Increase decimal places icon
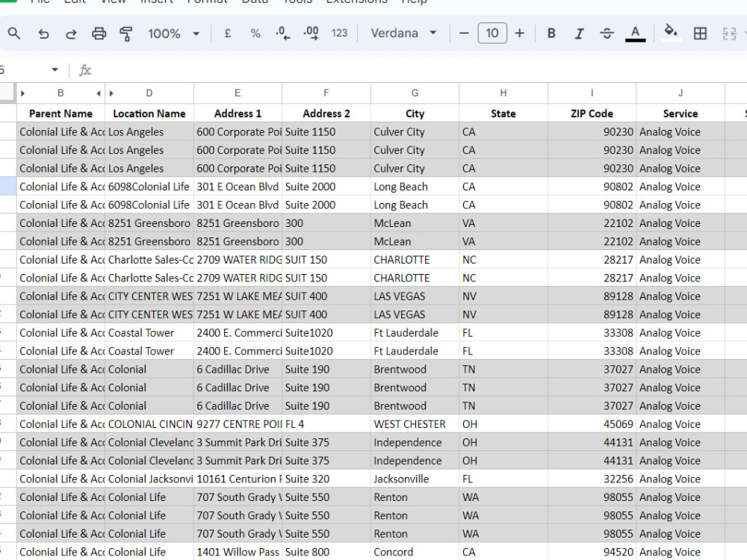 (311, 34)
